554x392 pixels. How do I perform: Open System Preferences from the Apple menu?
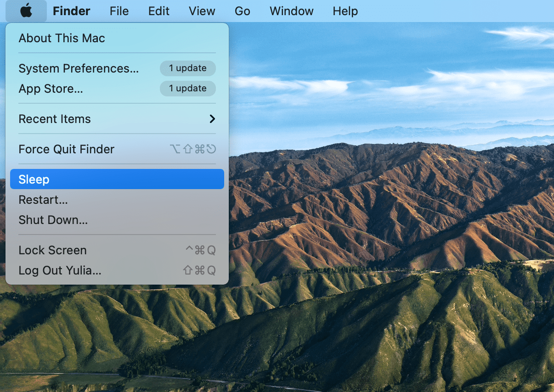(78, 68)
